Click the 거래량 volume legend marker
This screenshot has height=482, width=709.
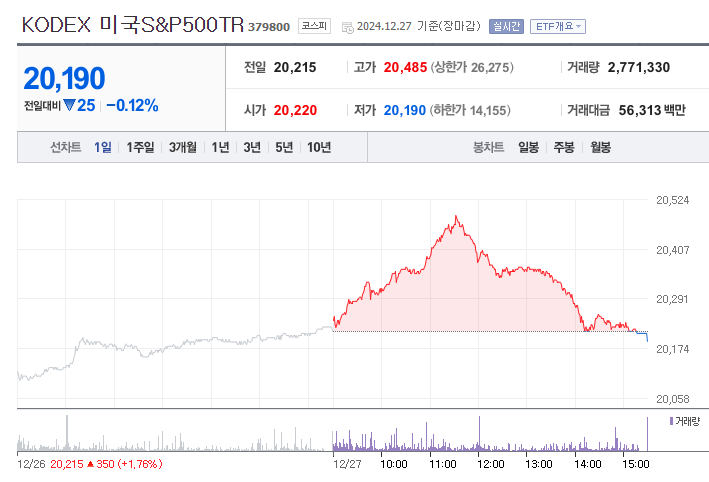tap(671, 421)
